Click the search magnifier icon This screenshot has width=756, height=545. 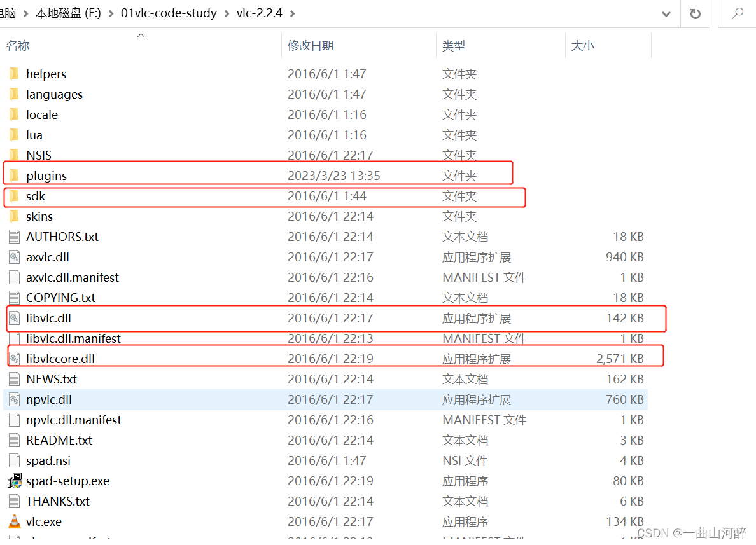coord(737,13)
